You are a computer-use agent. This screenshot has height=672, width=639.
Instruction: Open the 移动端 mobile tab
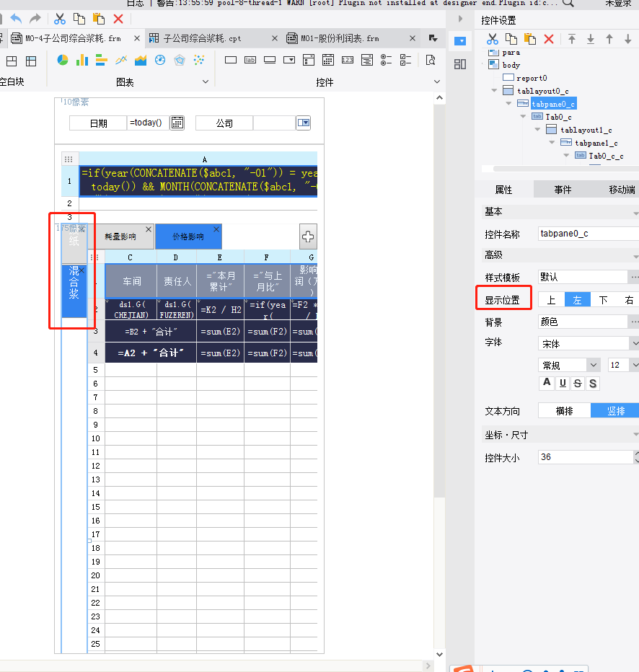point(622,190)
